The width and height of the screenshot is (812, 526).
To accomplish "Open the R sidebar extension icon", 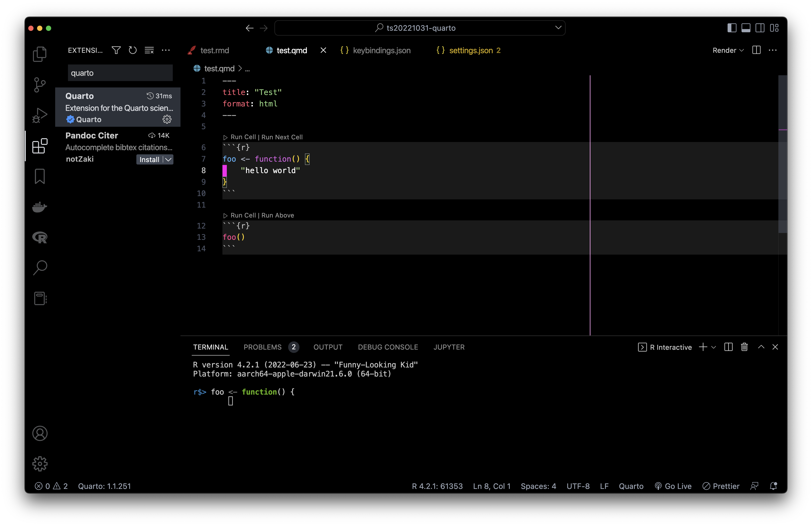I will point(39,237).
